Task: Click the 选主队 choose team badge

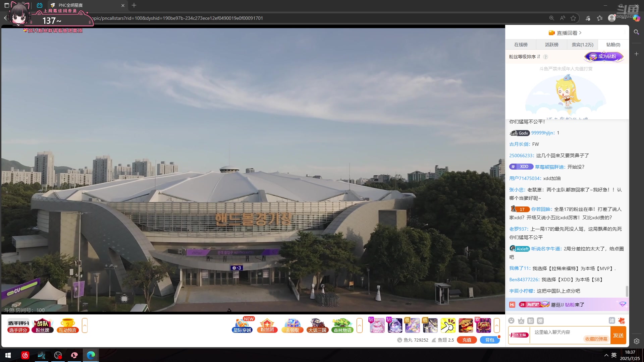Action: pos(519,335)
